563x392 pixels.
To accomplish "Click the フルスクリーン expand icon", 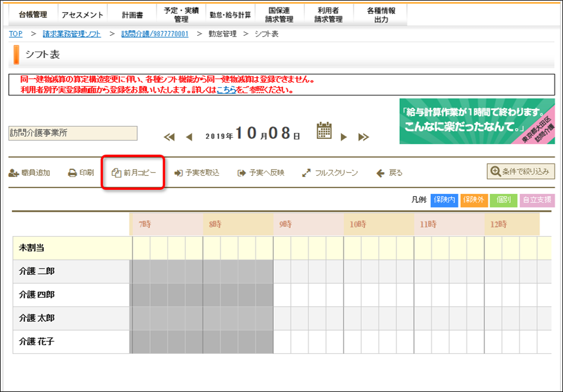I will [306, 173].
